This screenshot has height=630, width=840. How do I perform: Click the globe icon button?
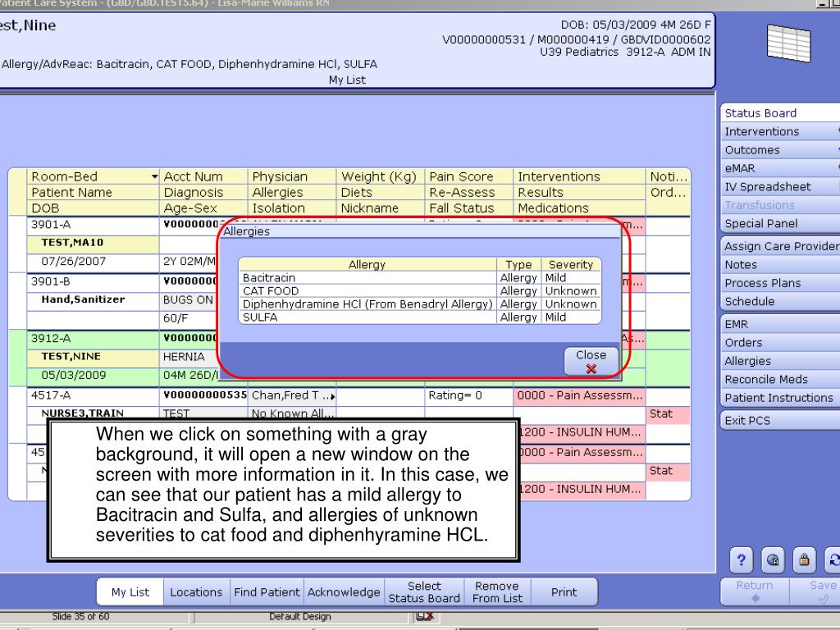[773, 559]
